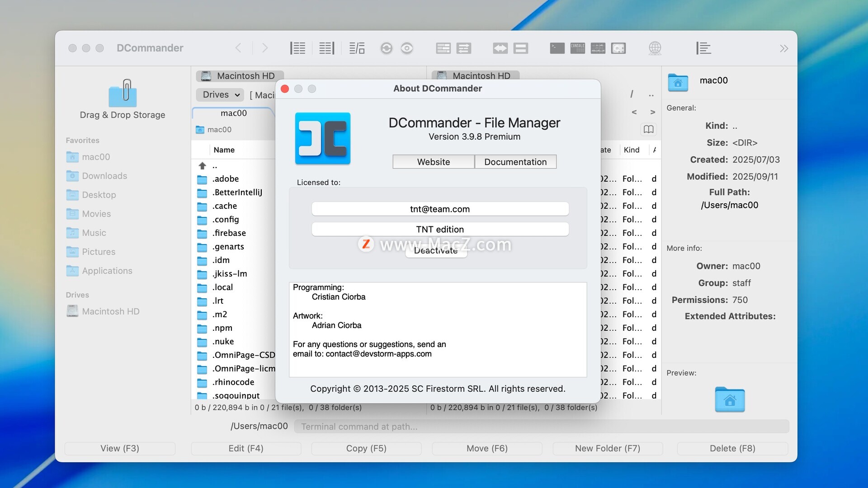Click Delete (F8) button
Viewport: 868px width, 488px height.
(732, 448)
